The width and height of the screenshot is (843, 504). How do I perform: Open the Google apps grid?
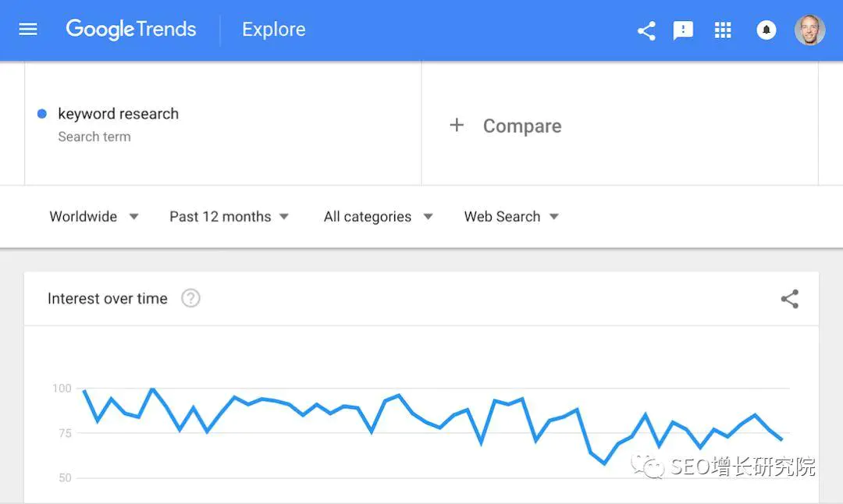[723, 30]
